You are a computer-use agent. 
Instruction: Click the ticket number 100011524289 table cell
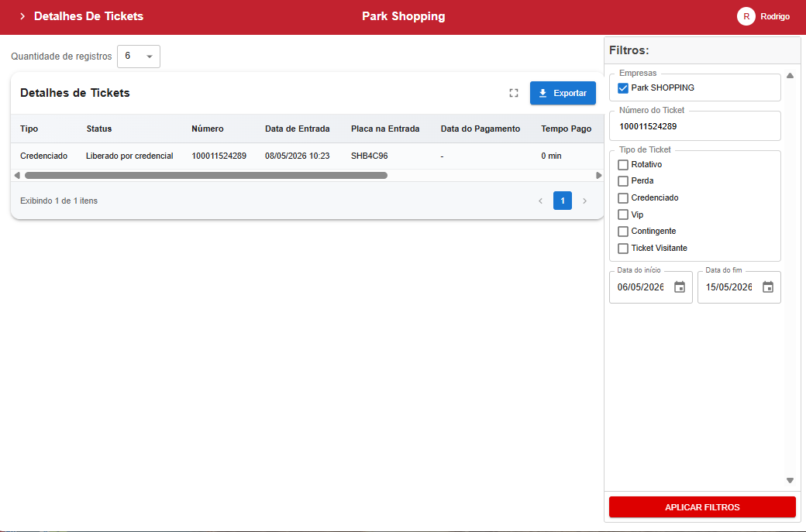click(219, 156)
